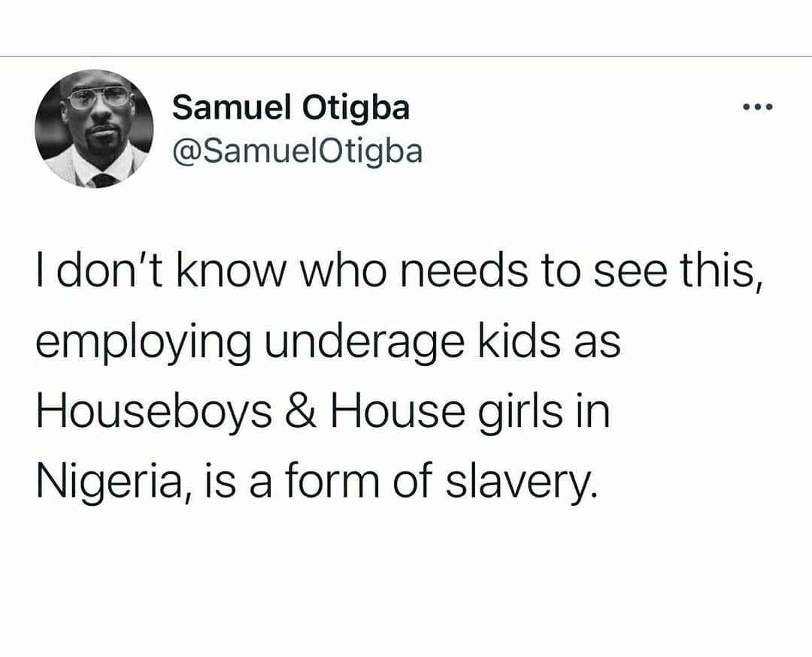Click the display name Samuel Otigba
812x657 pixels.
(291, 107)
